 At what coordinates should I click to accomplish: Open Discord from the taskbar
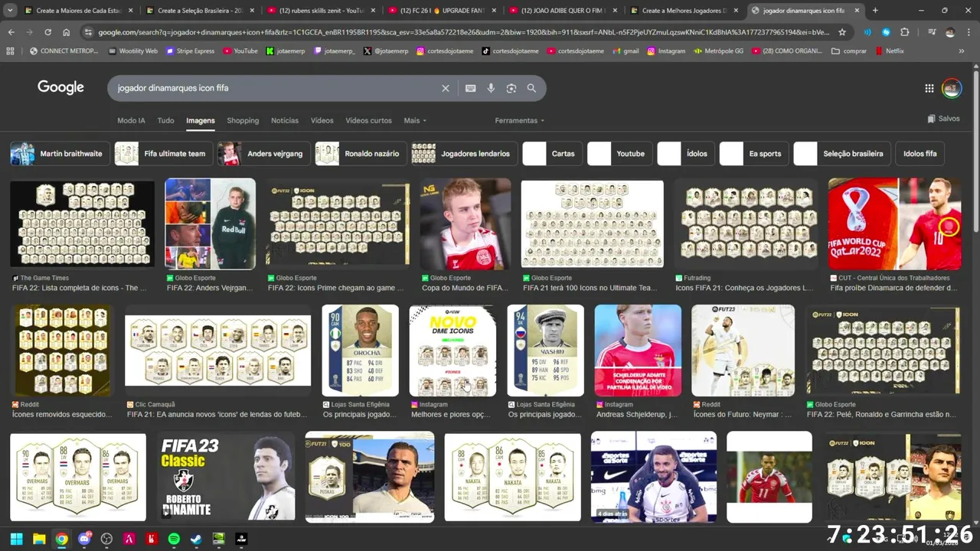coord(84,539)
